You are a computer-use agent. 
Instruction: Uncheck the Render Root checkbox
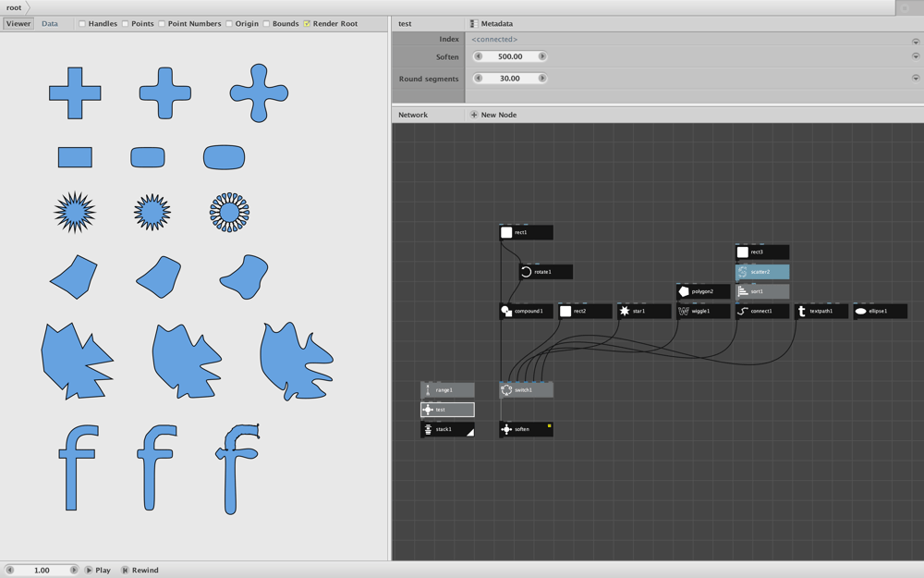(307, 24)
